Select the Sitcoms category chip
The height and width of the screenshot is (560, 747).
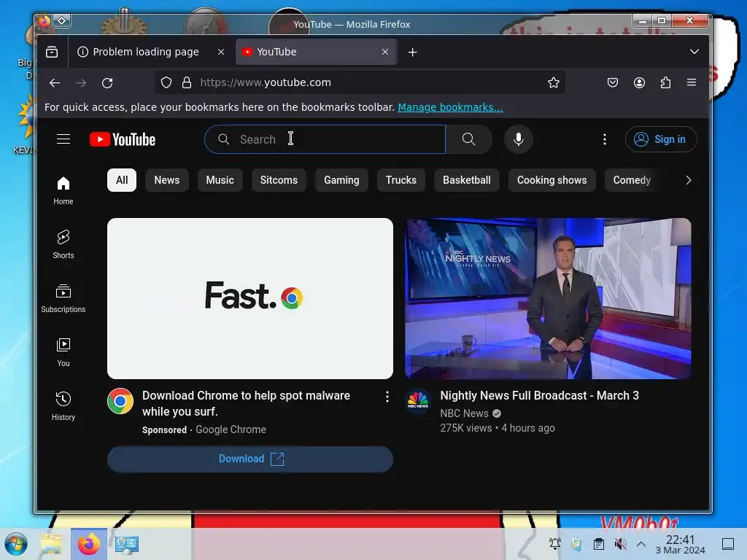(279, 180)
